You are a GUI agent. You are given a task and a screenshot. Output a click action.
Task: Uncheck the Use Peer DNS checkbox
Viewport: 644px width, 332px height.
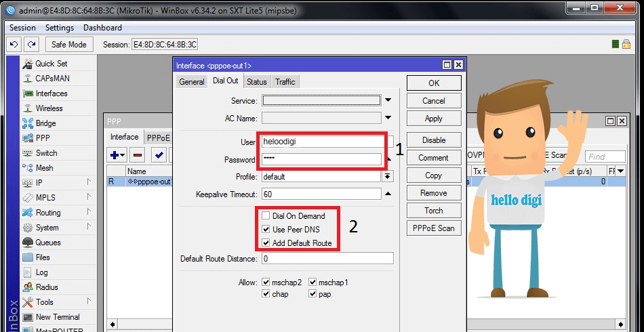[266, 230]
